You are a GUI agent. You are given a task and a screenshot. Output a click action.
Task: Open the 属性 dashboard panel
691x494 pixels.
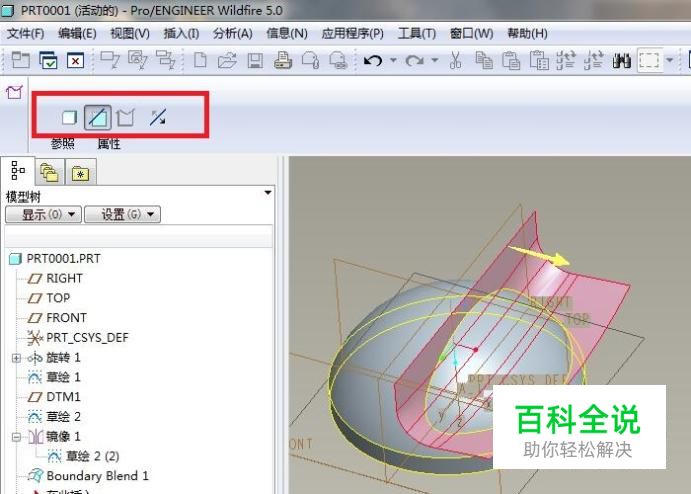coord(109,144)
